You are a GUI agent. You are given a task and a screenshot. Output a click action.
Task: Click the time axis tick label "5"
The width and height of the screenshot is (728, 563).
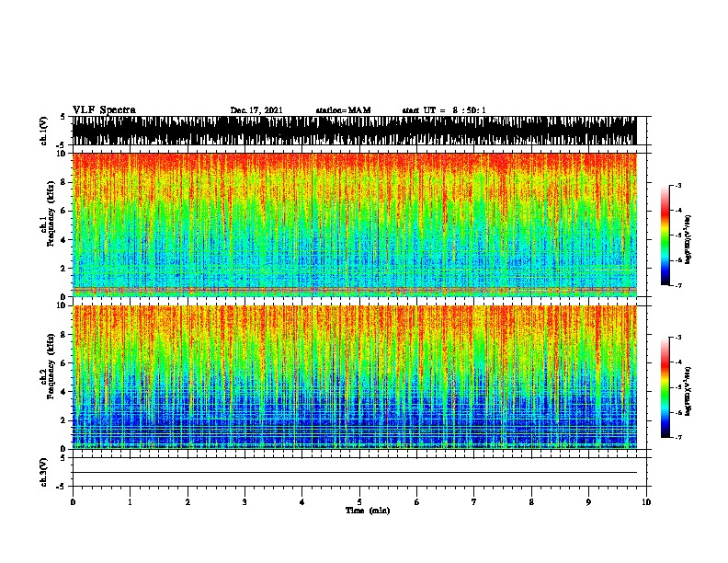pos(359,502)
